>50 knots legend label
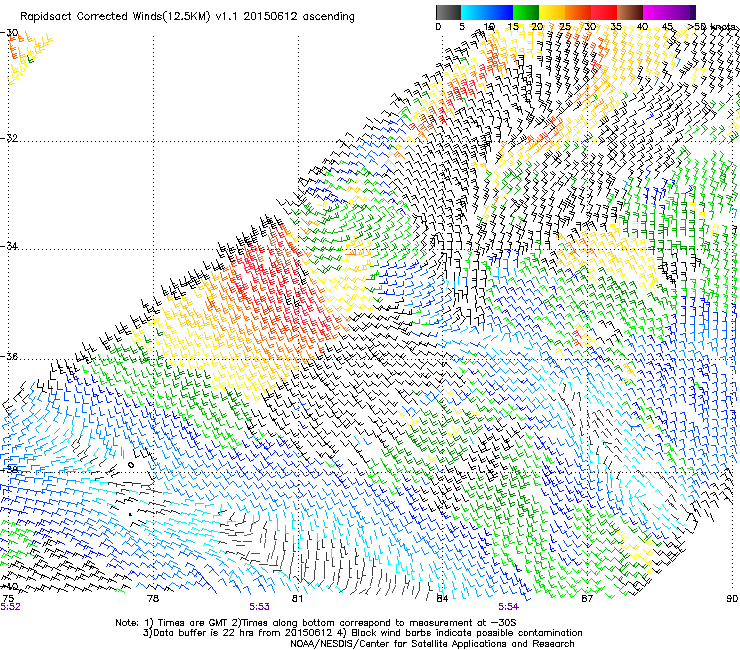The width and height of the screenshot is (740, 650). pos(711,27)
